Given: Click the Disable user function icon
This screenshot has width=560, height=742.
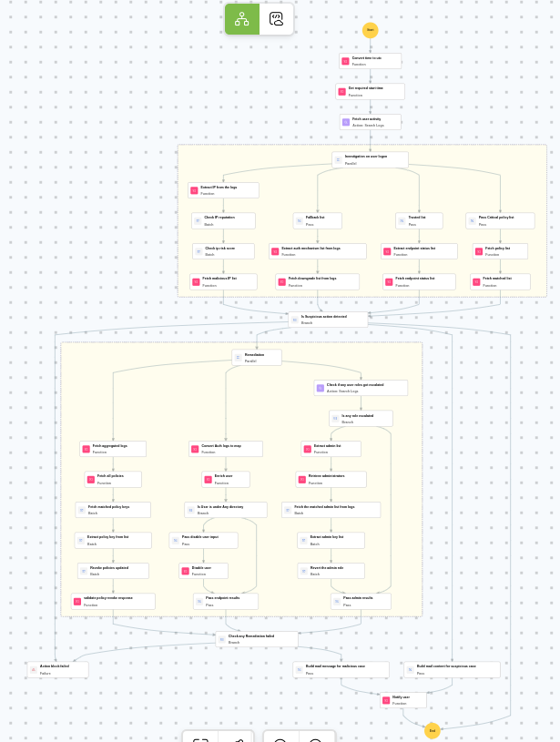Looking at the screenshot, I should pos(186,571).
